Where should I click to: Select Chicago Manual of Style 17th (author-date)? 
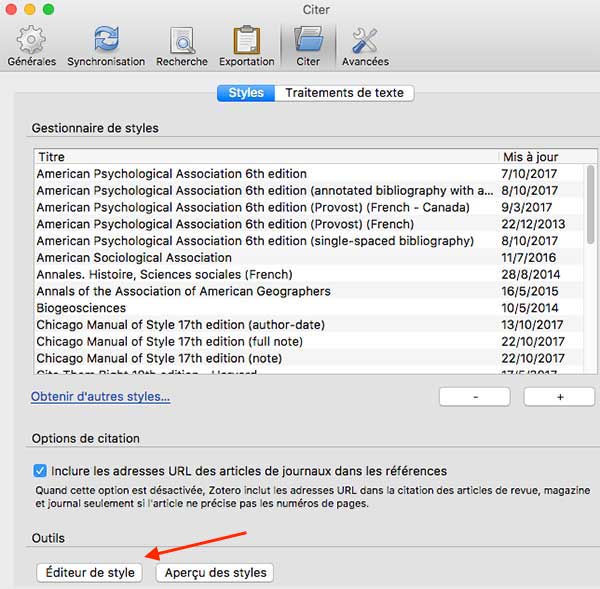click(308, 325)
